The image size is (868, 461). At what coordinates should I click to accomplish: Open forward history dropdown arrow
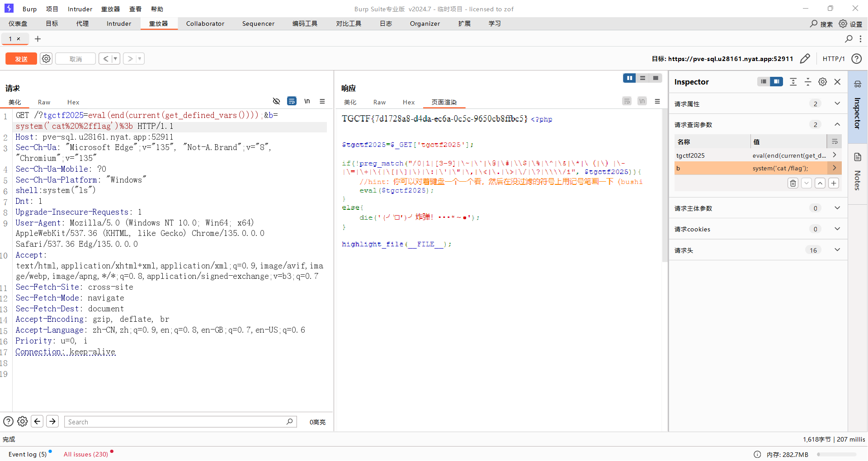tap(140, 59)
